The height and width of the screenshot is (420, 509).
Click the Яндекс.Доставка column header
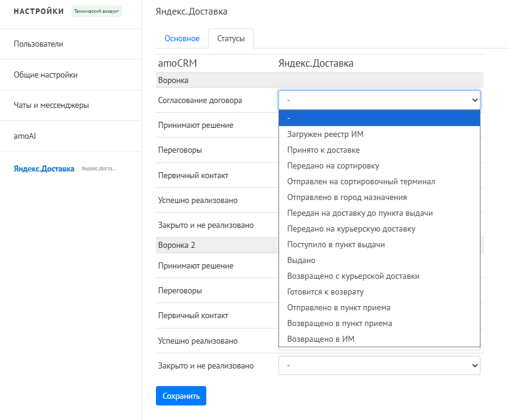(316, 63)
